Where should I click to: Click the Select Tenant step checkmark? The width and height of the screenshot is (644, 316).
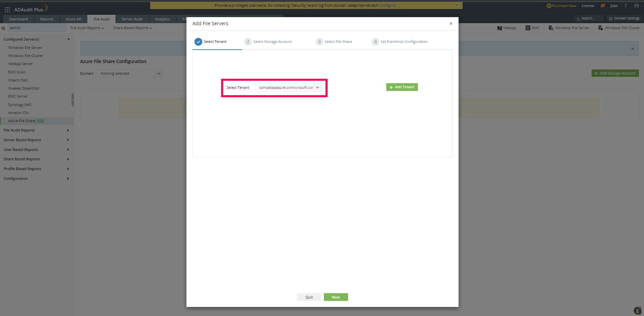coord(198,42)
